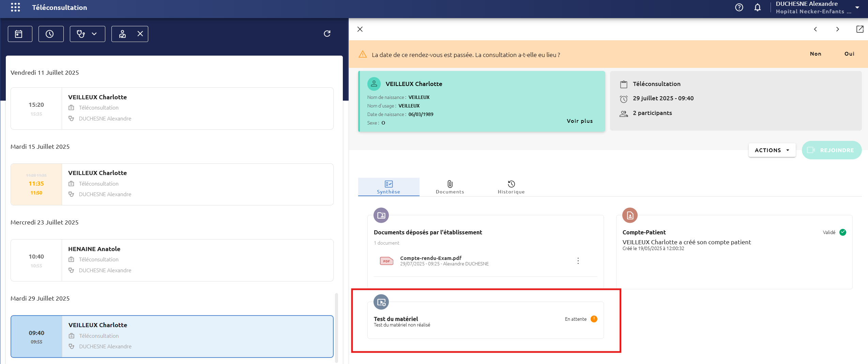Viewport: 868px width, 364px height.
Task: Answer Non to consultation question
Action: pyautogui.click(x=816, y=54)
